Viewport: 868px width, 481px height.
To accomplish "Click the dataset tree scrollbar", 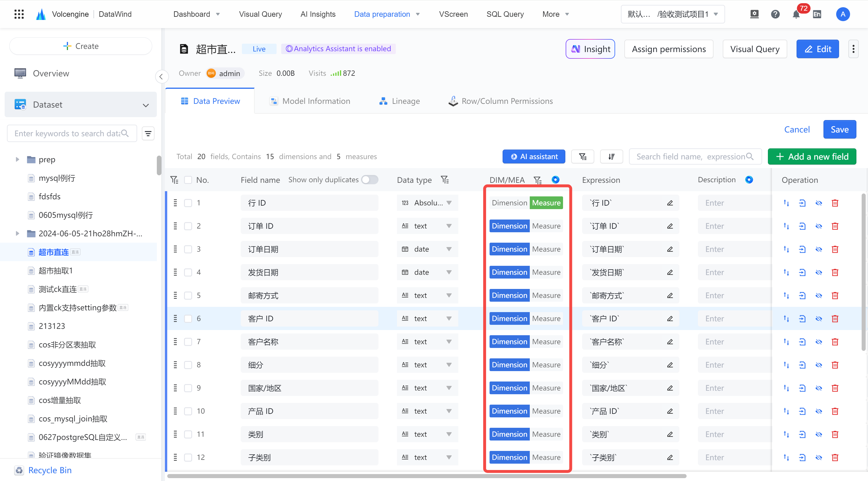I will point(159,165).
